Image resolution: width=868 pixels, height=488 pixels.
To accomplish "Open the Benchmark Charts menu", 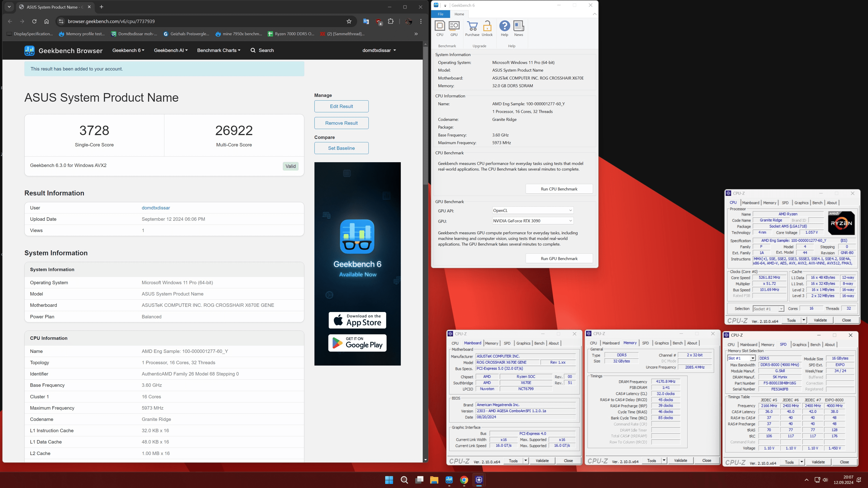I will (219, 50).
